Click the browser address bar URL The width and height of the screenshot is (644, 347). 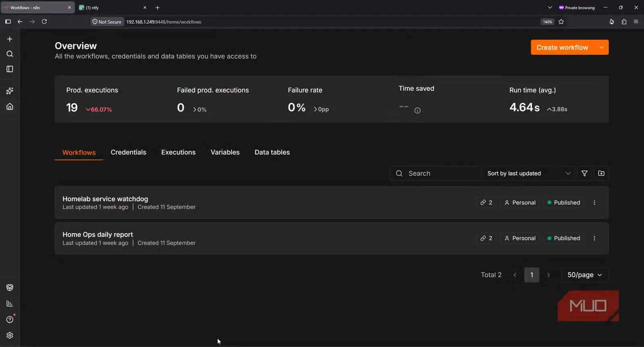click(164, 22)
